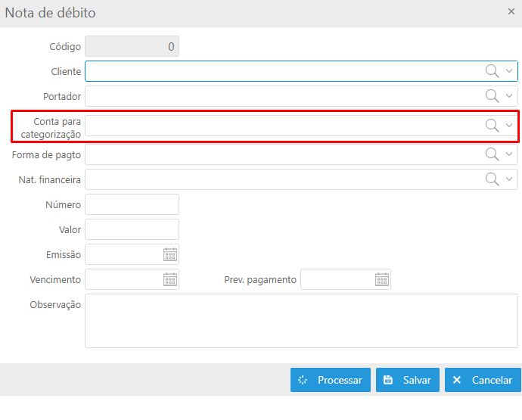522x420 pixels.
Task: Focus the Número input field
Action: pyautogui.click(x=132, y=204)
